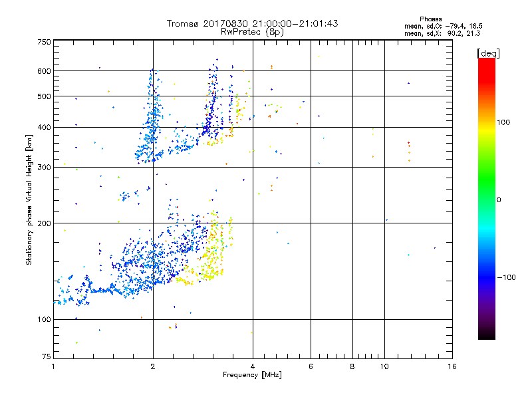Image resolution: width=532 pixels, height=399 pixels.
Task: Click the 'Phases' header label
Action: pyautogui.click(x=430, y=19)
